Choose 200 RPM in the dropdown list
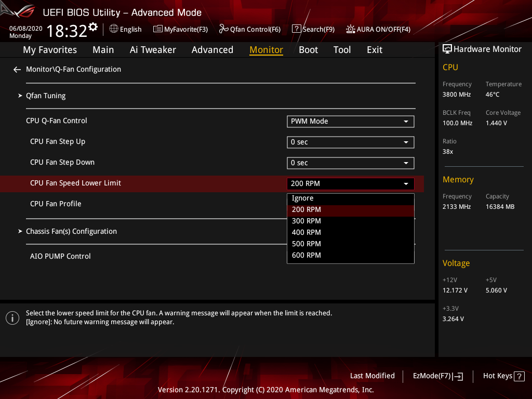 pyautogui.click(x=351, y=210)
